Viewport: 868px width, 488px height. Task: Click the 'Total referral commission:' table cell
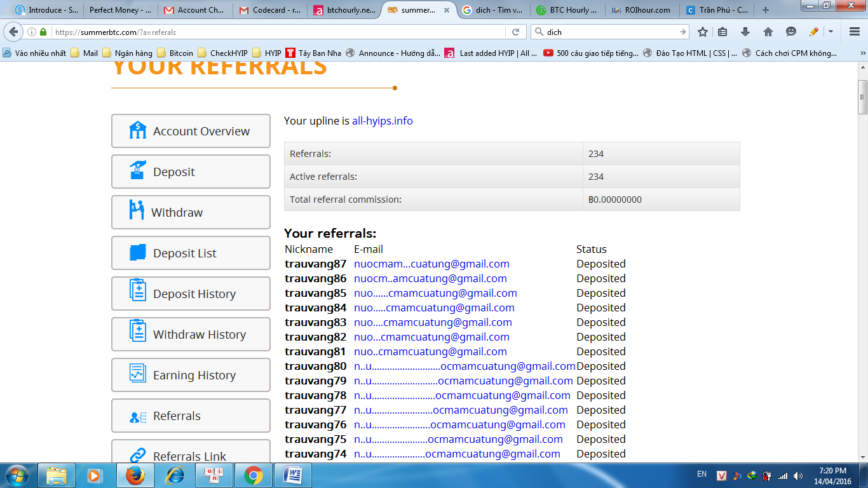(433, 200)
